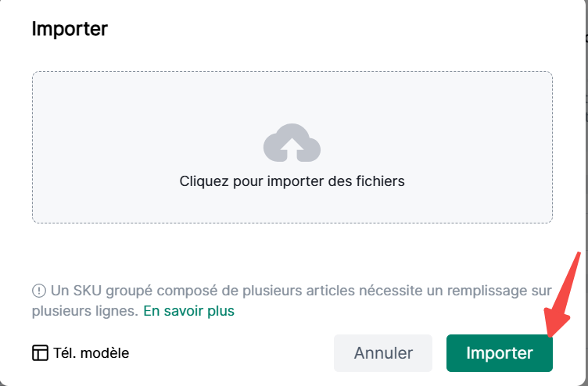Click "Cliquez pour importer des fichiers" text
Screen dimensions: 588x386
(292, 181)
